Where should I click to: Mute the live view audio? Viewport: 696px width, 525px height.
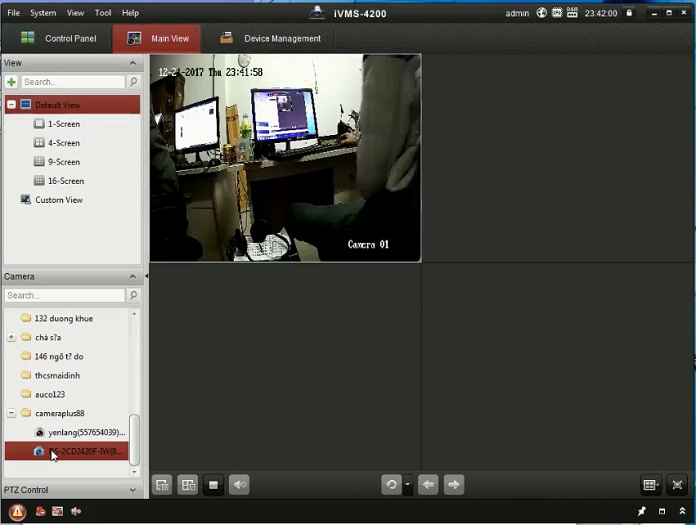[x=239, y=485]
